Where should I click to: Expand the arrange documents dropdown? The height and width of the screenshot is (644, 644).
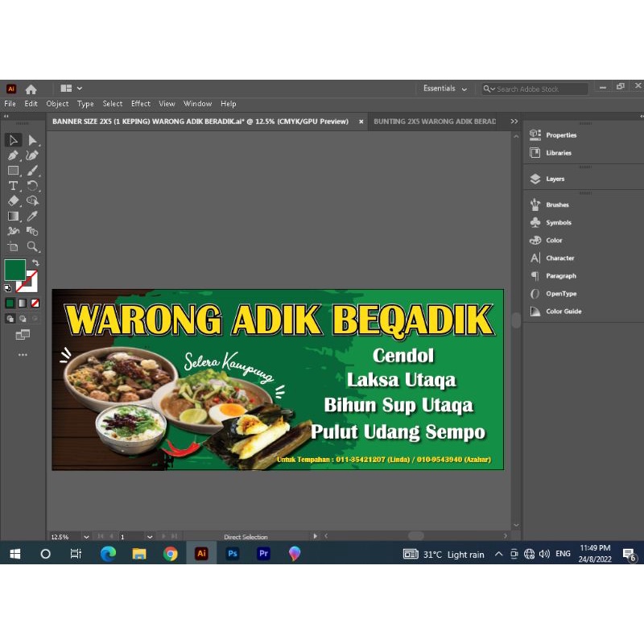(72, 89)
